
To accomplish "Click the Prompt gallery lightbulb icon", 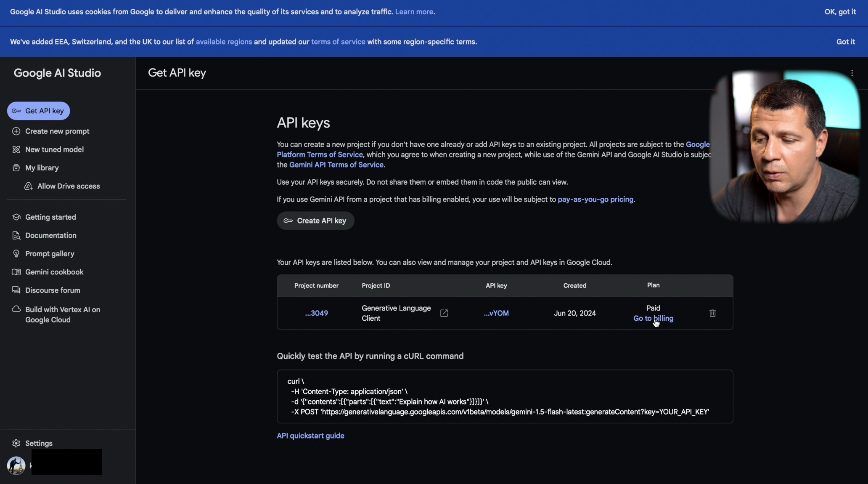I will [x=16, y=254].
